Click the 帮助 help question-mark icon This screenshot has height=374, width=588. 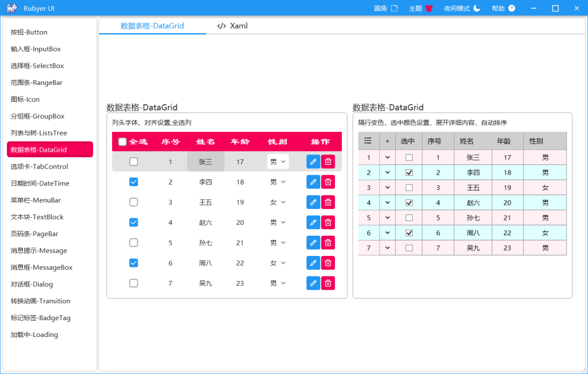click(x=513, y=8)
